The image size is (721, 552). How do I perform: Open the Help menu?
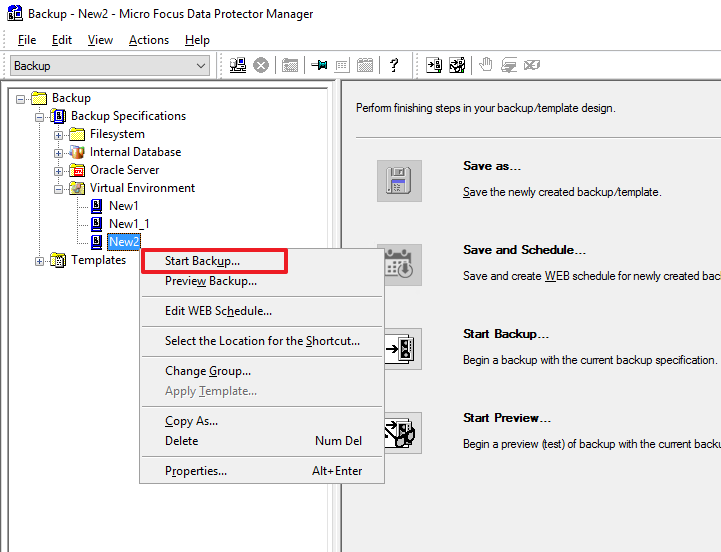(x=197, y=40)
